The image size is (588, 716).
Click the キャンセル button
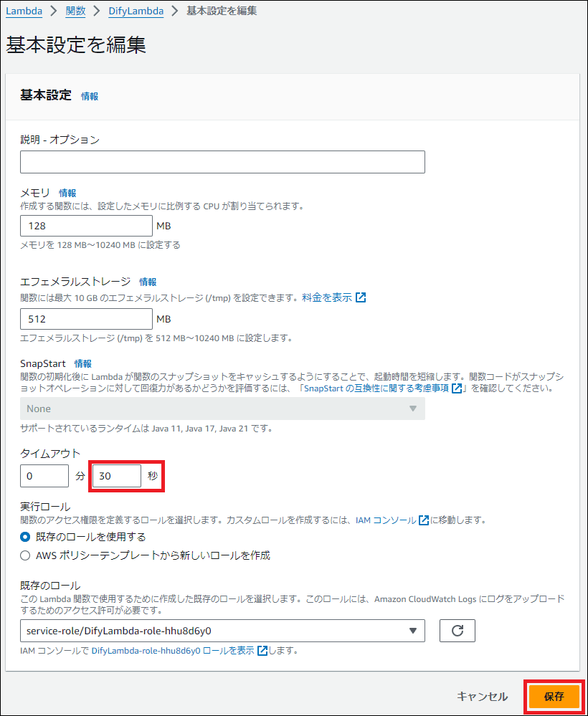coord(482,697)
